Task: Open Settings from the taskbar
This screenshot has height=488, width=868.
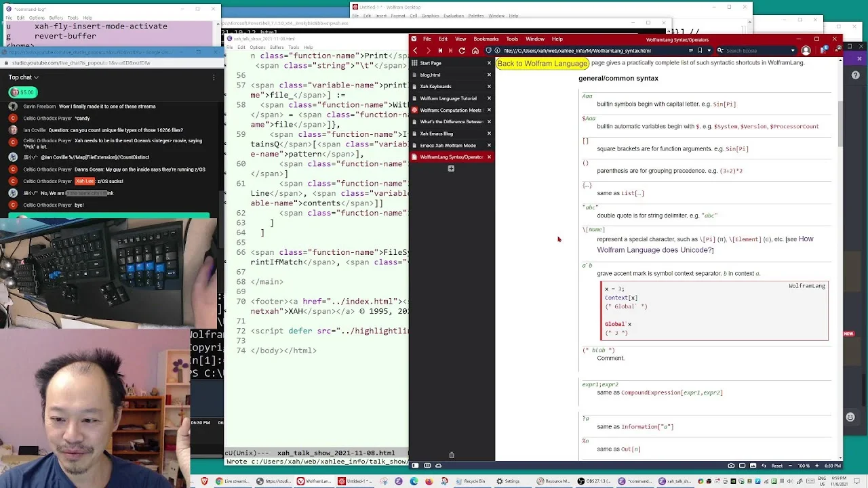Action: click(x=508, y=481)
